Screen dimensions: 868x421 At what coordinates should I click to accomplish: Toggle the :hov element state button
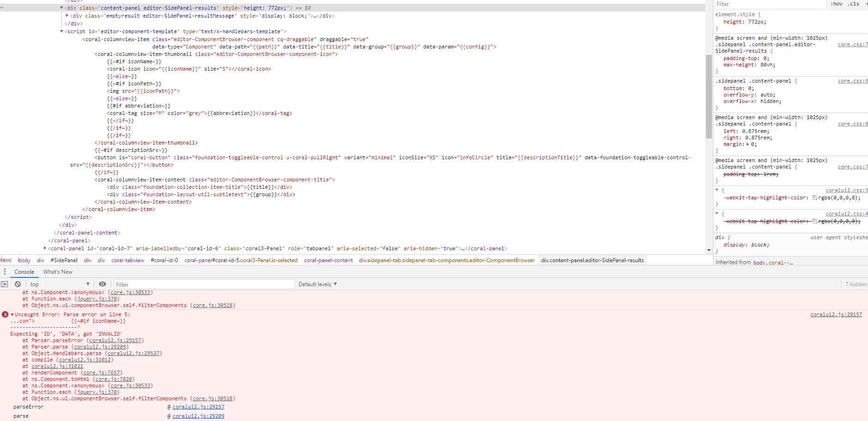click(x=837, y=4)
